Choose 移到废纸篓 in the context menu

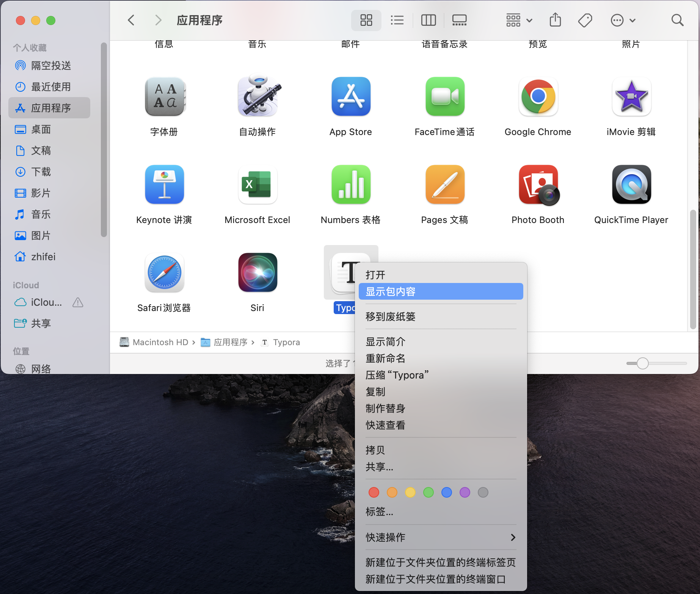441,316
